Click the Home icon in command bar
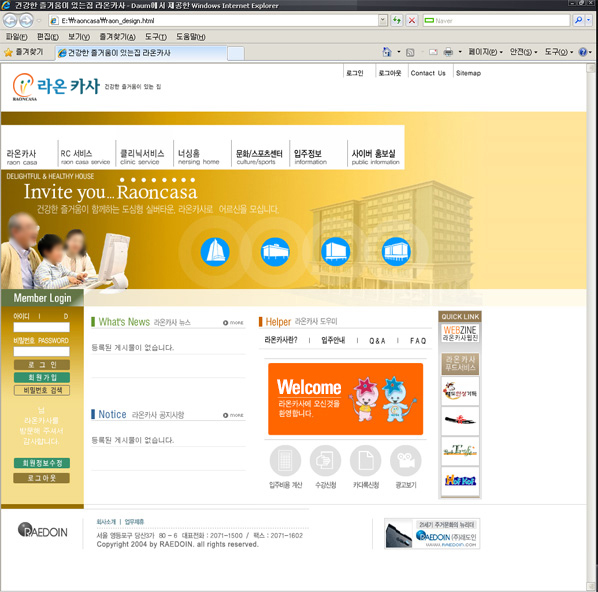This screenshot has height=592, width=598. pyautogui.click(x=387, y=52)
